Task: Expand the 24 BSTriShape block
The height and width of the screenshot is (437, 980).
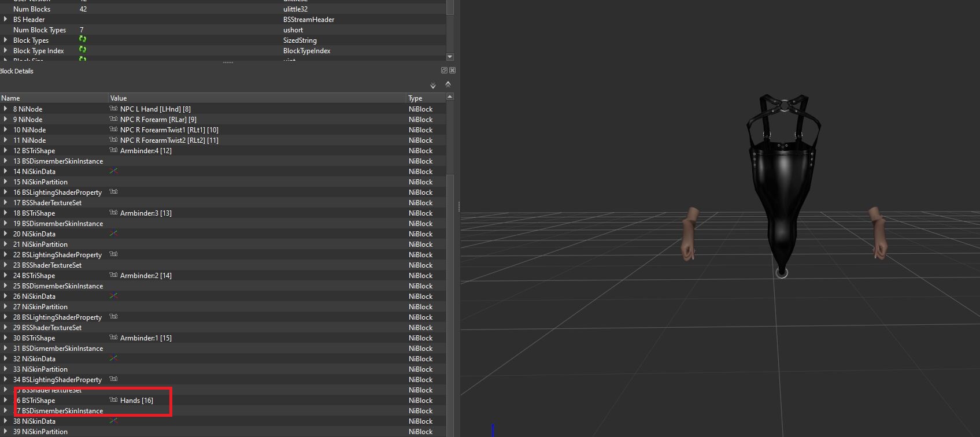Action: pos(6,275)
